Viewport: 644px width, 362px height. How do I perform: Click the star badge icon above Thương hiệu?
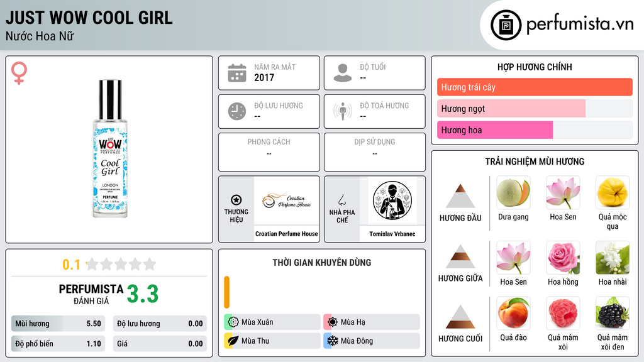coord(236,200)
